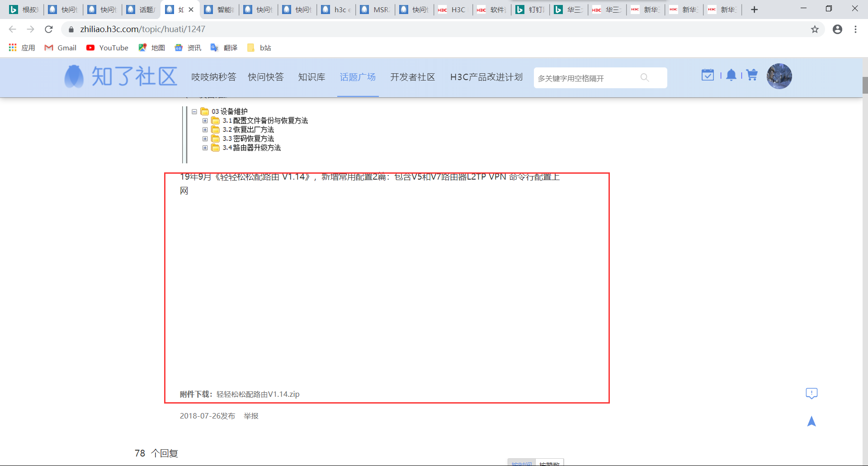
Task: Switch to the 软件 browser tab
Action: pos(492,10)
